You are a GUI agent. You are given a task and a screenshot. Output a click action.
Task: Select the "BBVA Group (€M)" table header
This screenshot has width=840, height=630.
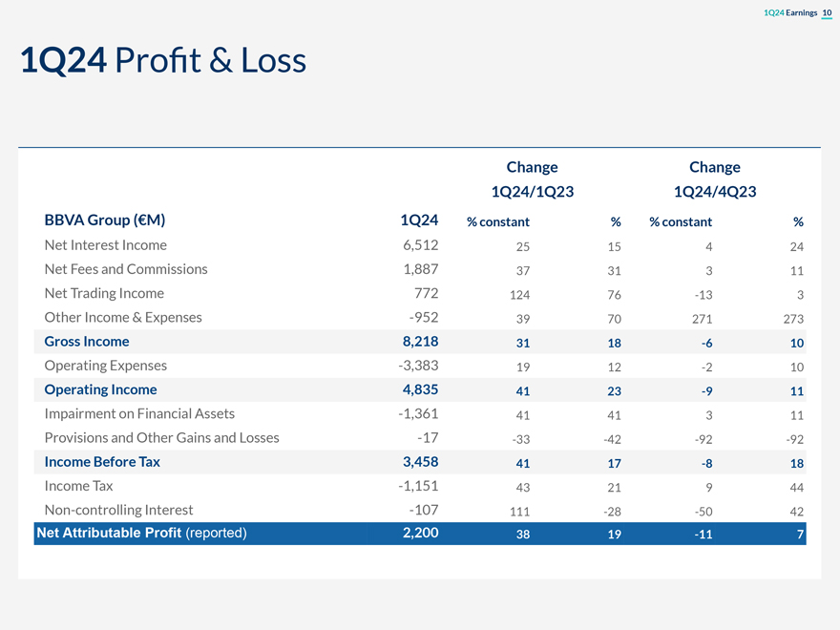[x=105, y=220]
